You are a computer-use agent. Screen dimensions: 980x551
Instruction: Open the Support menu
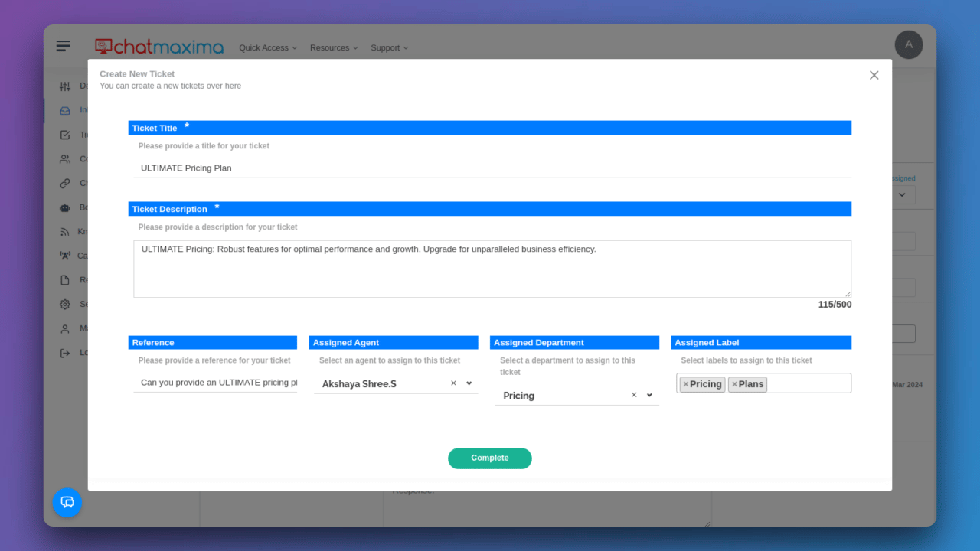pos(390,47)
